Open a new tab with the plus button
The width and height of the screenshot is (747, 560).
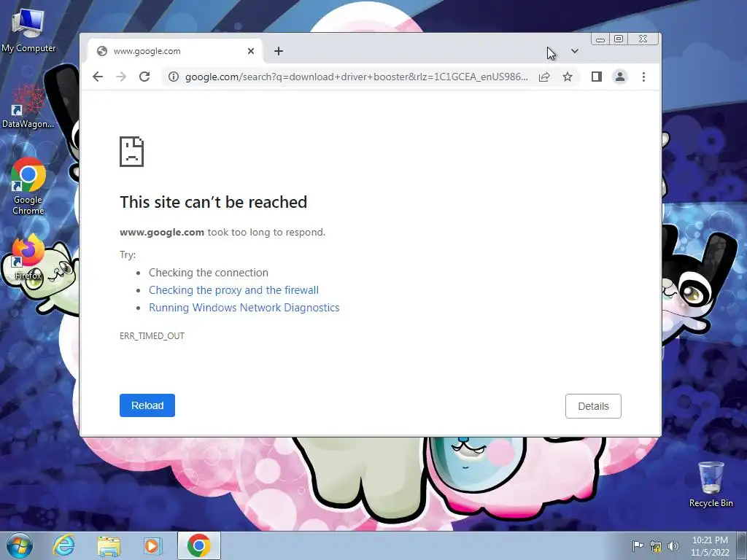279,51
